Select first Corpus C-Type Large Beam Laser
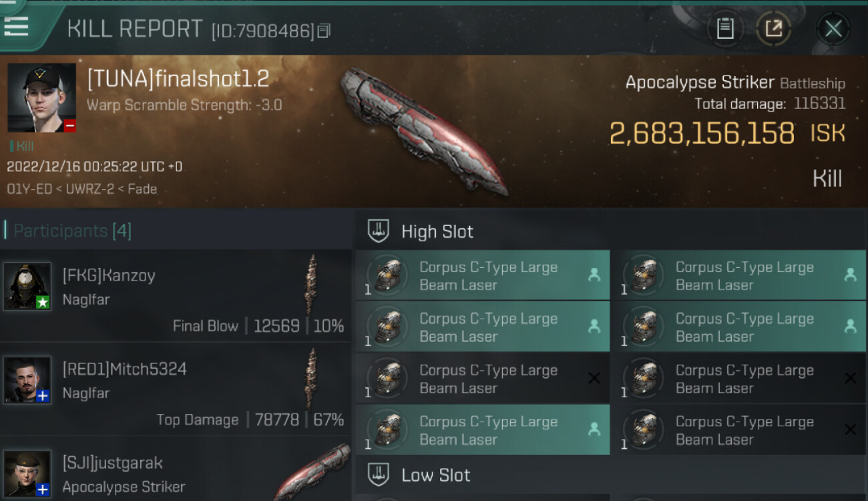The image size is (868, 501). [x=483, y=276]
